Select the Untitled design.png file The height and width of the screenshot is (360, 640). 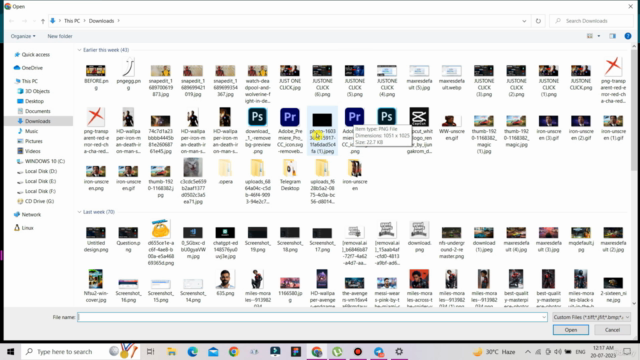[96, 240]
